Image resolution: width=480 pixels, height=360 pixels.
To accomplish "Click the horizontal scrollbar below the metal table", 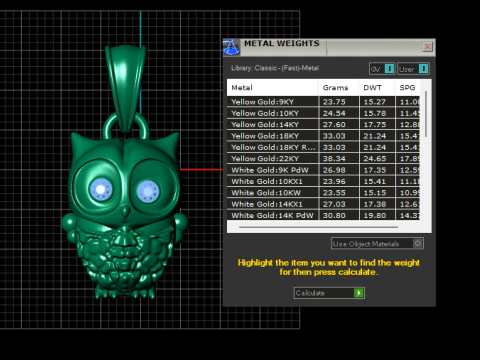I will [x=318, y=227].
